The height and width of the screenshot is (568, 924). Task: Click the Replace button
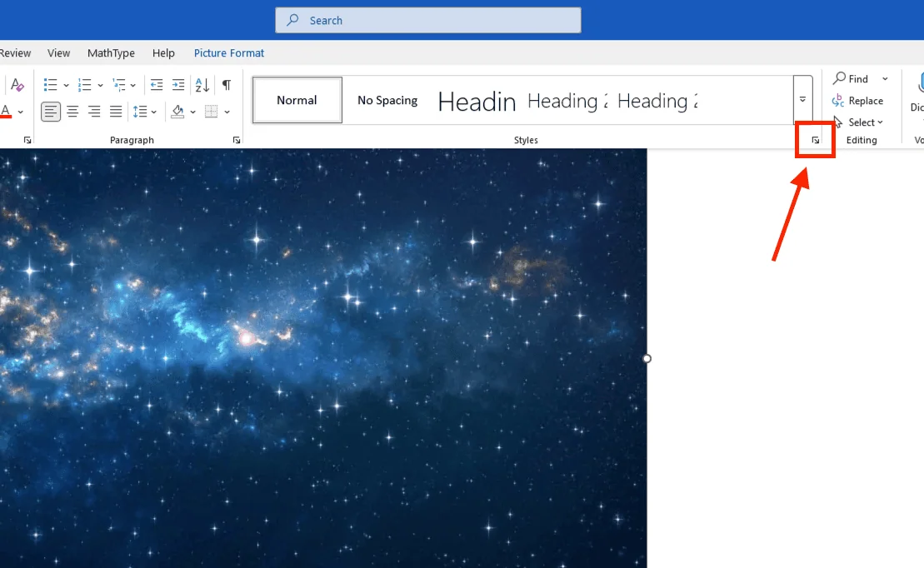coord(857,101)
